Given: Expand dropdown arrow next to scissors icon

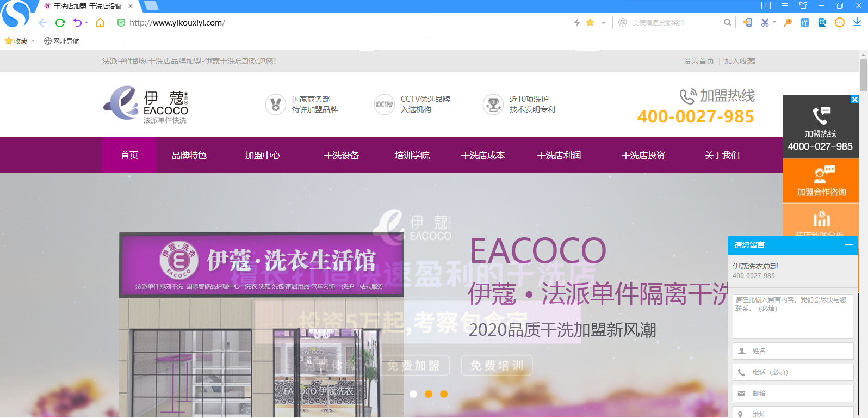Looking at the screenshot, I should click(x=774, y=22).
